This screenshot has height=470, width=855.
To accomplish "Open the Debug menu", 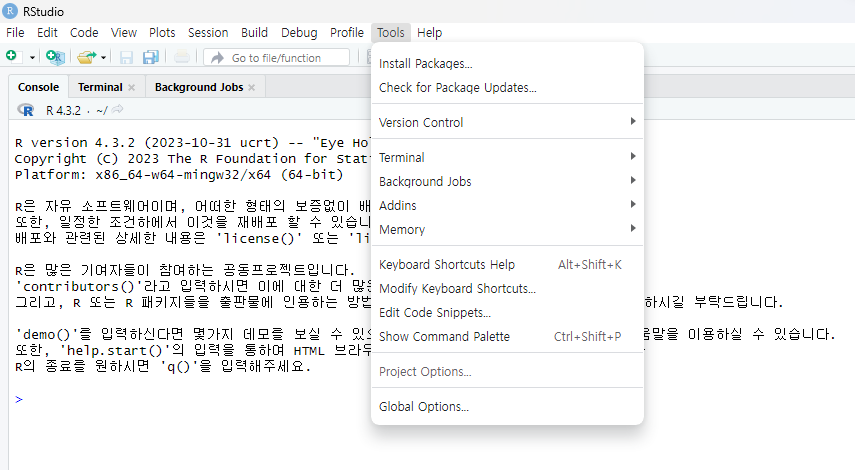I will pos(299,33).
